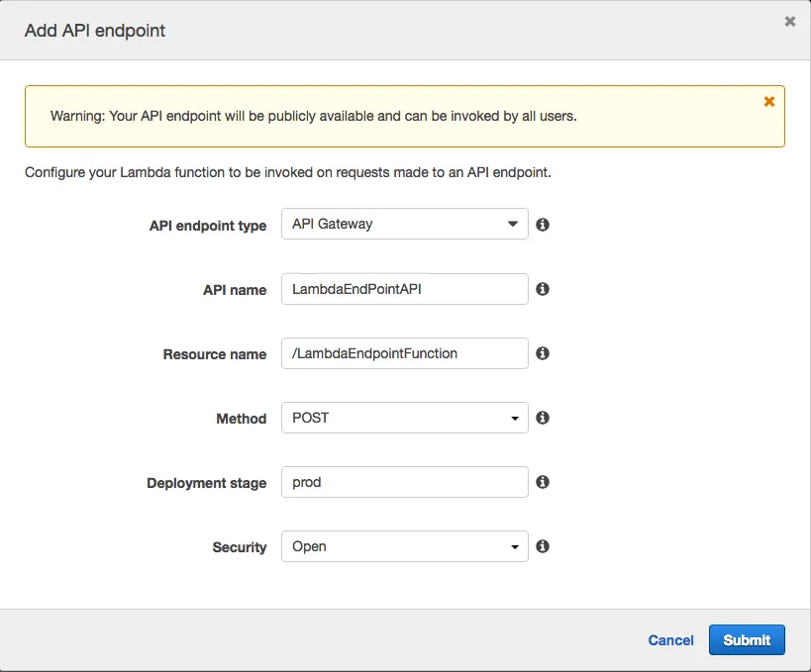Click info icon next to API name
This screenshot has height=672, width=811.
pyautogui.click(x=543, y=289)
